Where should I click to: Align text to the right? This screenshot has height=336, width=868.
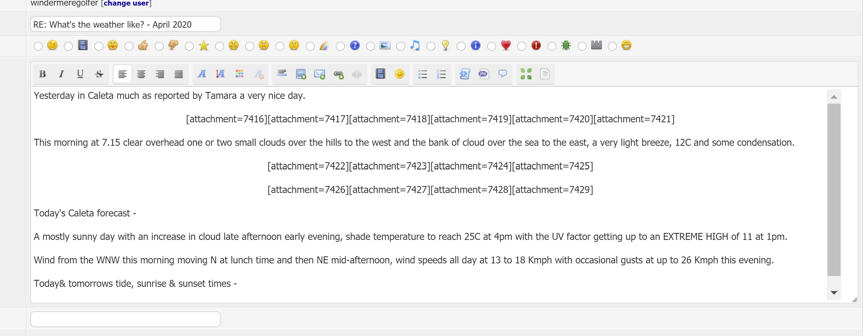coord(160,74)
